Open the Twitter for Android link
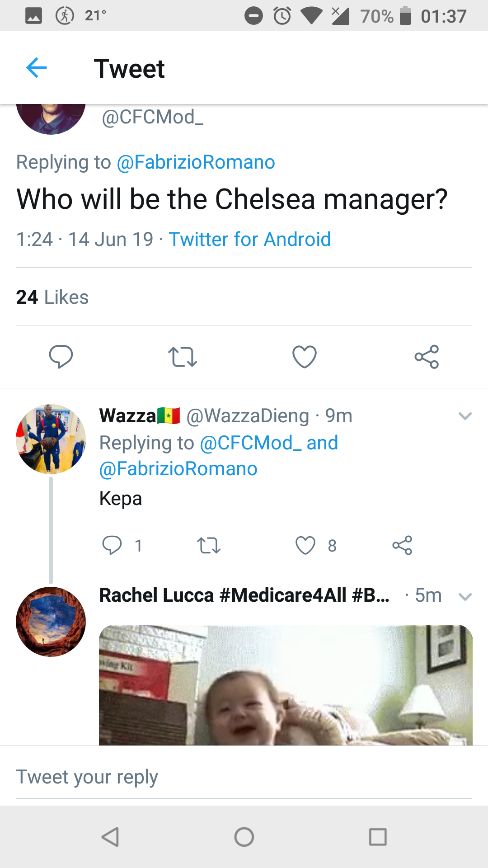This screenshot has width=488, height=868. tap(249, 239)
